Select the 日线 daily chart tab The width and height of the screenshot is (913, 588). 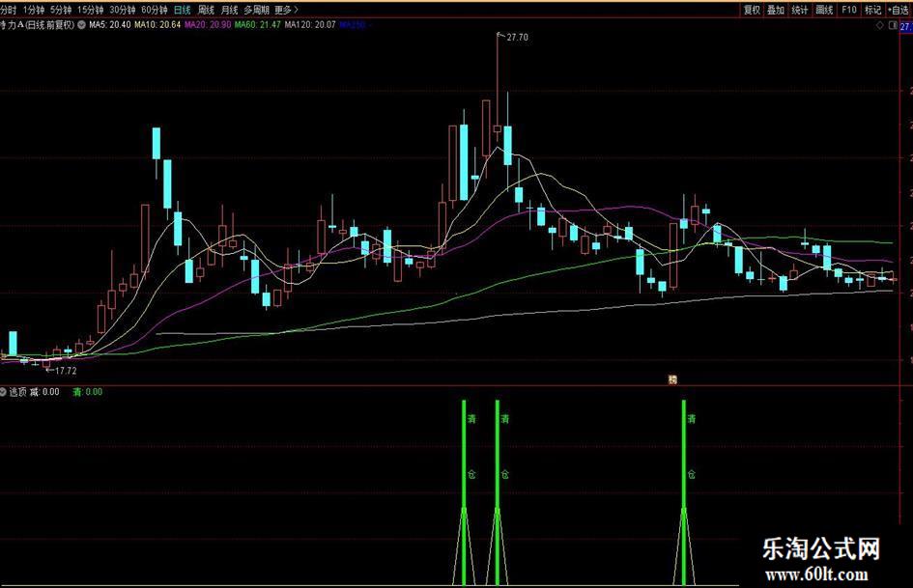point(183,10)
